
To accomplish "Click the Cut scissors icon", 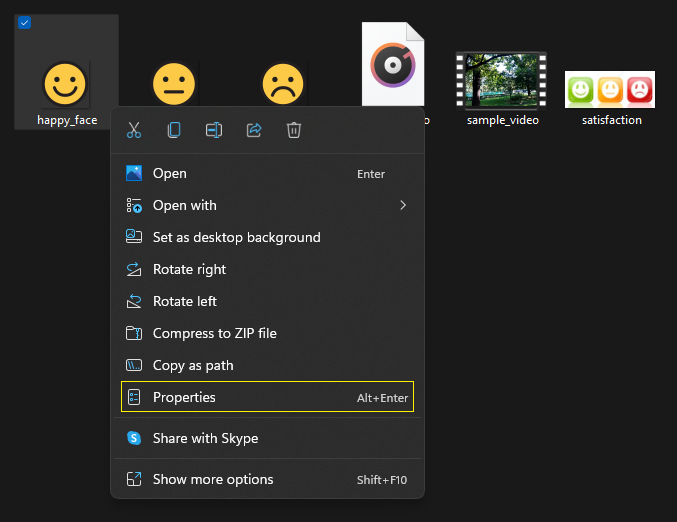I will [x=134, y=130].
